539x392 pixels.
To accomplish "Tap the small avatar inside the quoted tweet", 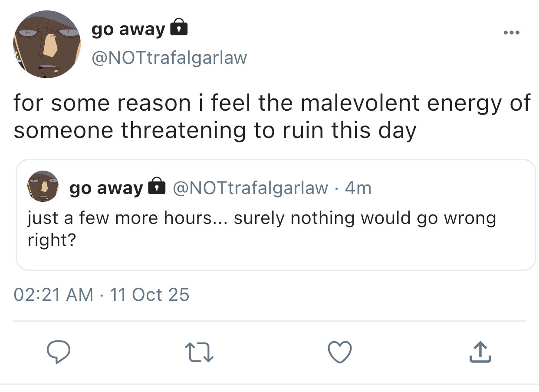I will tap(43, 187).
